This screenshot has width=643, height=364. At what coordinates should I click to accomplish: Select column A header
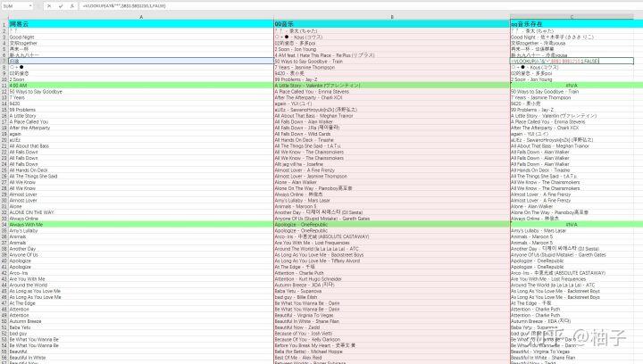pos(141,17)
